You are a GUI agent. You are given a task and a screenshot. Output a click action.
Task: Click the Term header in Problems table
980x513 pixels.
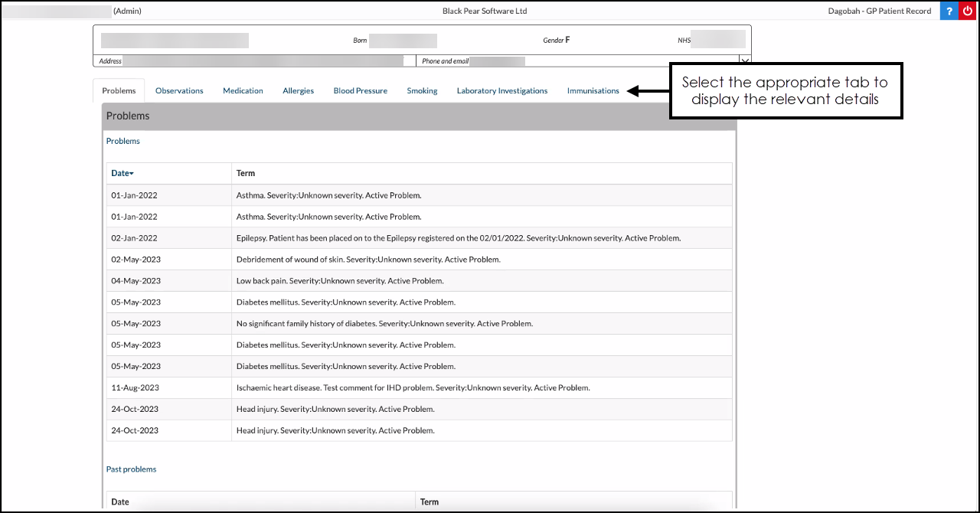246,173
